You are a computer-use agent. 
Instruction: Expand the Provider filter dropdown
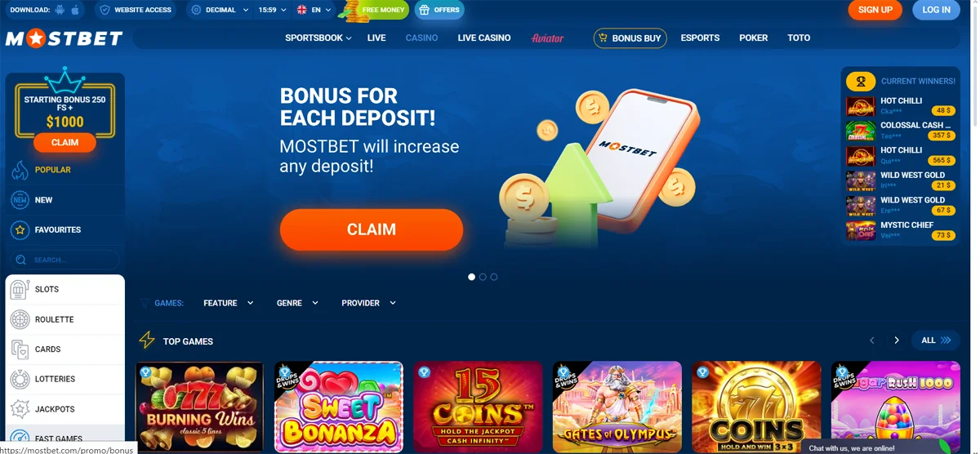pyautogui.click(x=368, y=303)
